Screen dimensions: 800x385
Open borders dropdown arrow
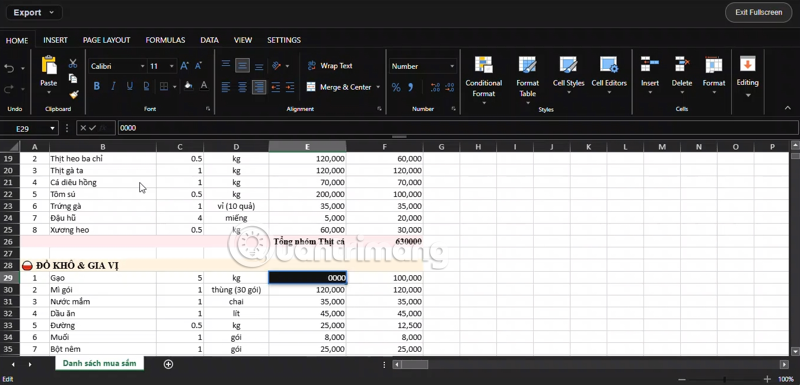pyautogui.click(x=174, y=87)
